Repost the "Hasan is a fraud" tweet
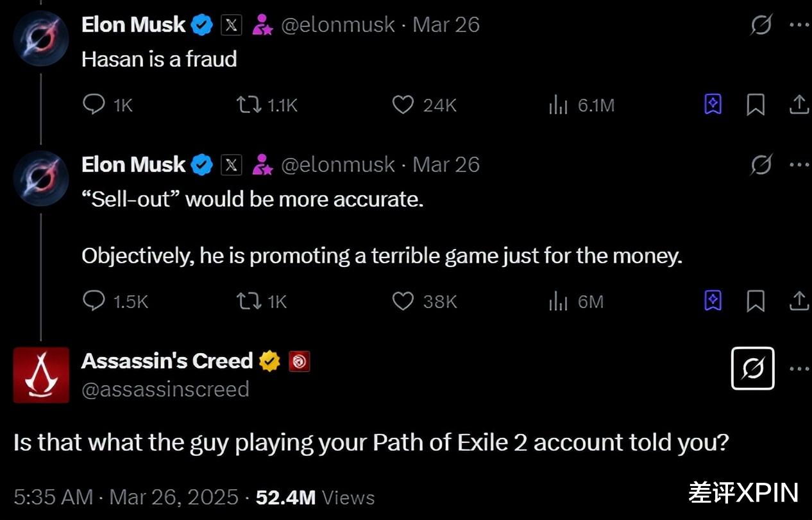This screenshot has width=812, height=520. pos(248,105)
